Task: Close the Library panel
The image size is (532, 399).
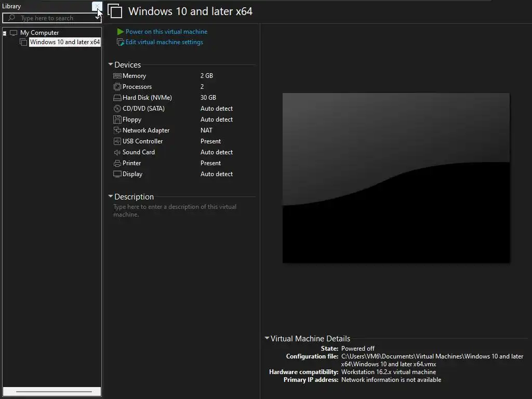Action: (97, 6)
